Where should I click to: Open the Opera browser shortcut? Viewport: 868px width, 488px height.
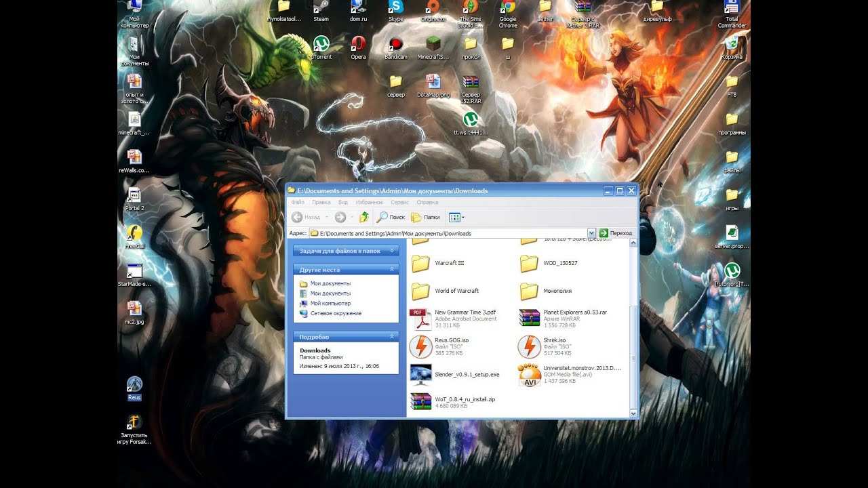[358, 49]
